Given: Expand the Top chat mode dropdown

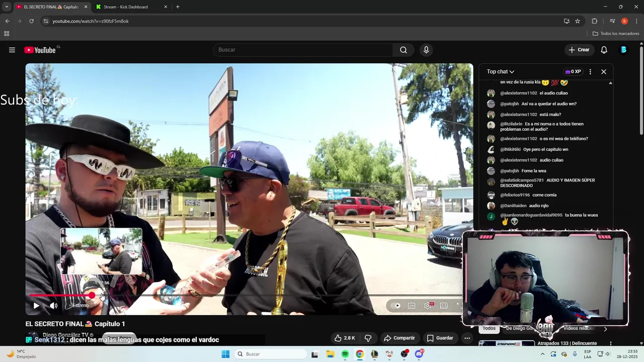Looking at the screenshot, I should [501, 72].
